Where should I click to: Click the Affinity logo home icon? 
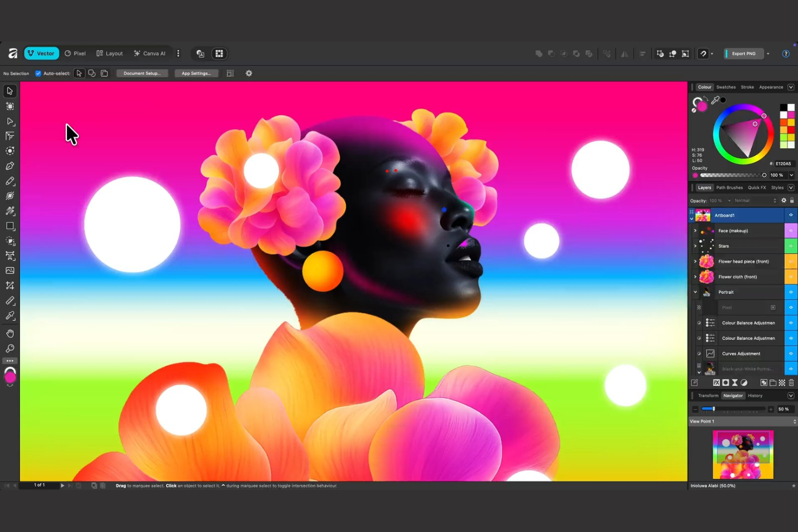click(12, 53)
